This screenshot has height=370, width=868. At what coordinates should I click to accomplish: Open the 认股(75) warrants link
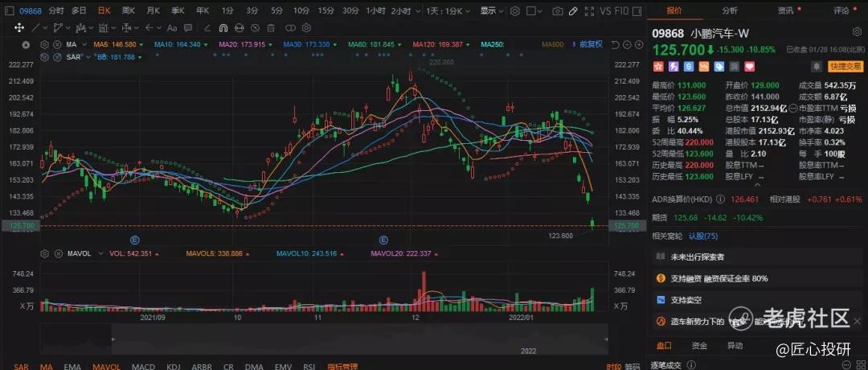[x=703, y=236]
